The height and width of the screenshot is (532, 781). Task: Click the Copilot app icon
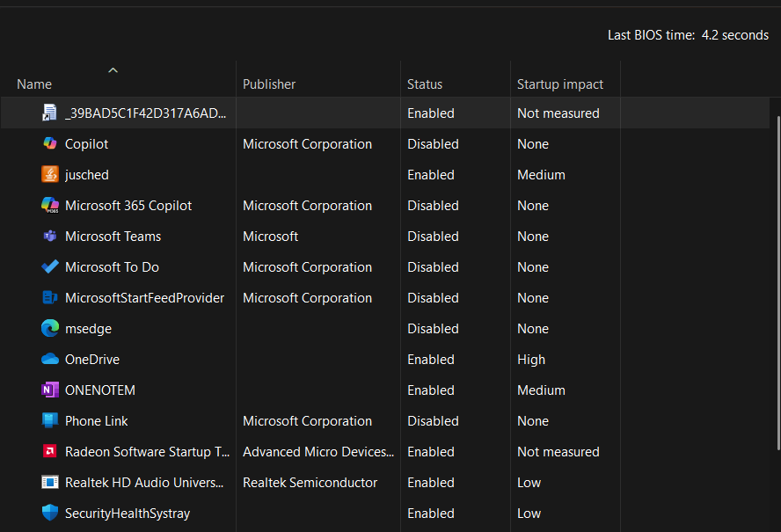click(x=50, y=144)
